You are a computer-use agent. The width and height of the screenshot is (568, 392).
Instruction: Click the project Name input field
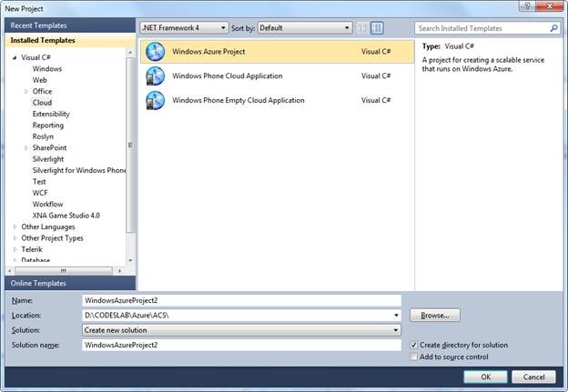(241, 299)
